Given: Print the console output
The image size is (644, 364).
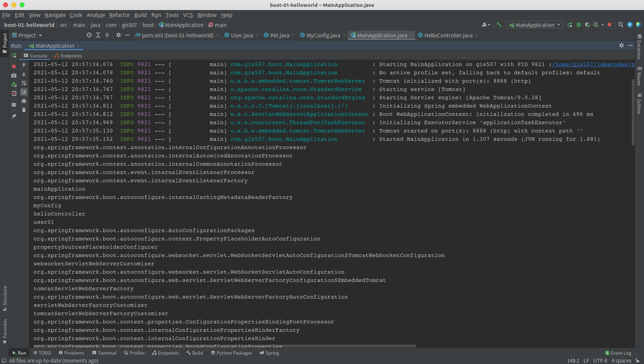Looking at the screenshot, I should (x=24, y=101).
